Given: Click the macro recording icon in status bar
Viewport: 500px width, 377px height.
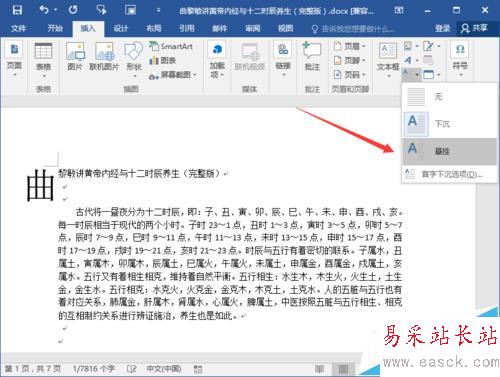Looking at the screenshot, I should [x=198, y=369].
